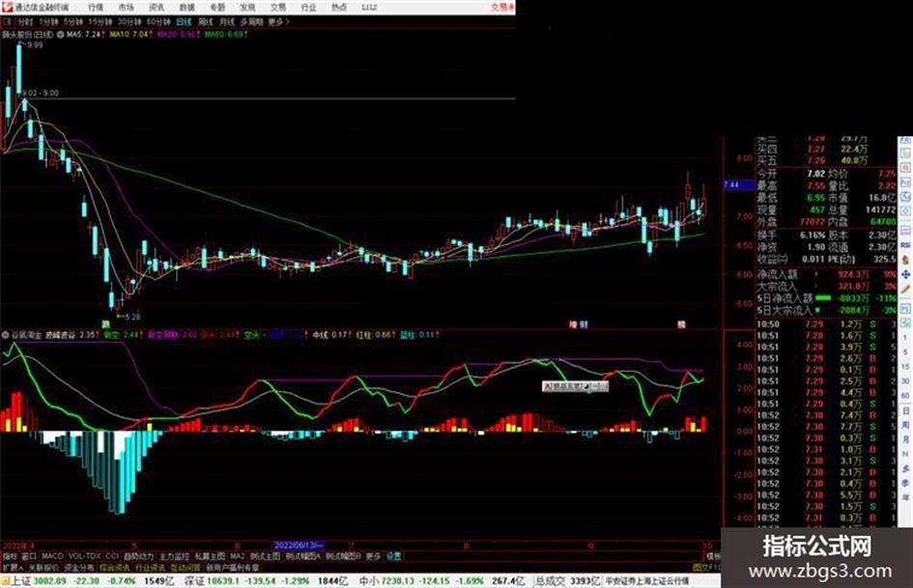This screenshot has height=588, width=913.
Task: Select the 60-minute shortcut in right sidebar
Action: (905, 396)
